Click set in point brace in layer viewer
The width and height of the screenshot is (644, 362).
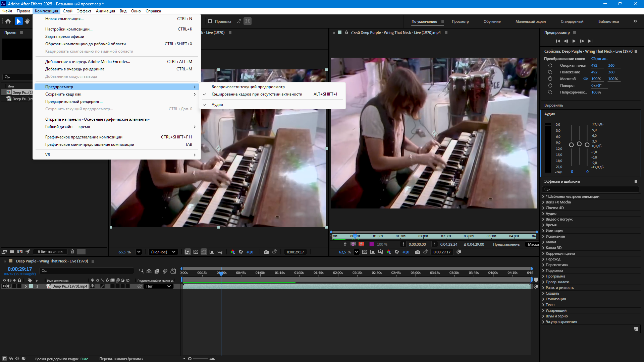coord(404,244)
